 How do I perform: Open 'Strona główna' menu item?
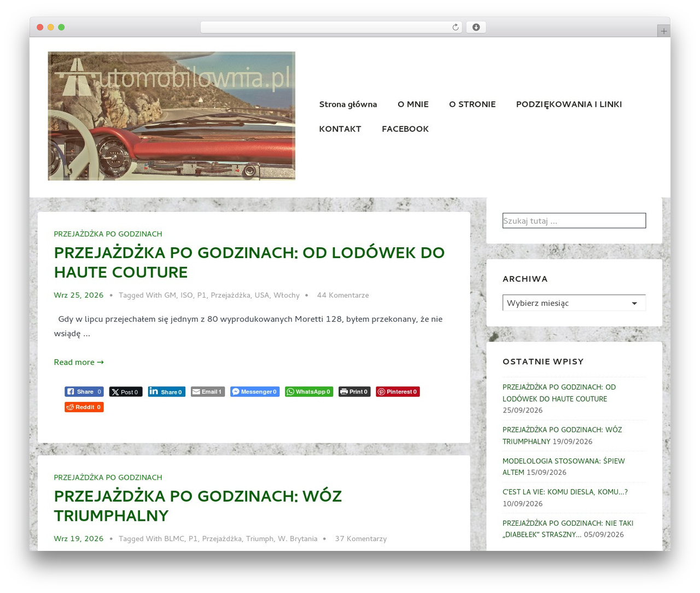coord(348,104)
